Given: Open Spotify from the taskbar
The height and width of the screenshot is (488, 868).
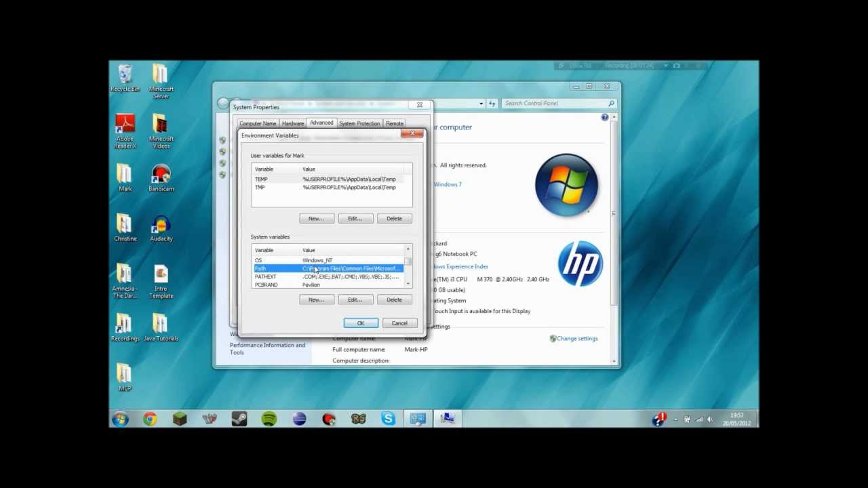Looking at the screenshot, I should 269,419.
